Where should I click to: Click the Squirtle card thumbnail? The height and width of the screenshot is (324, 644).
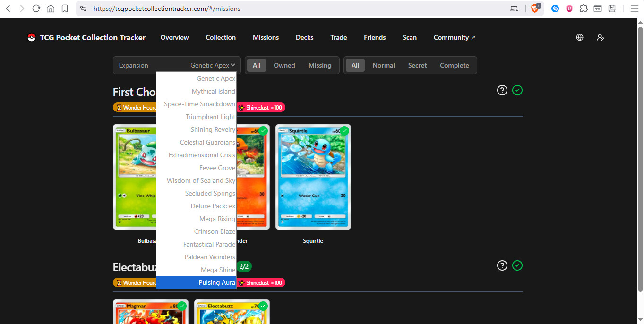pos(313,177)
